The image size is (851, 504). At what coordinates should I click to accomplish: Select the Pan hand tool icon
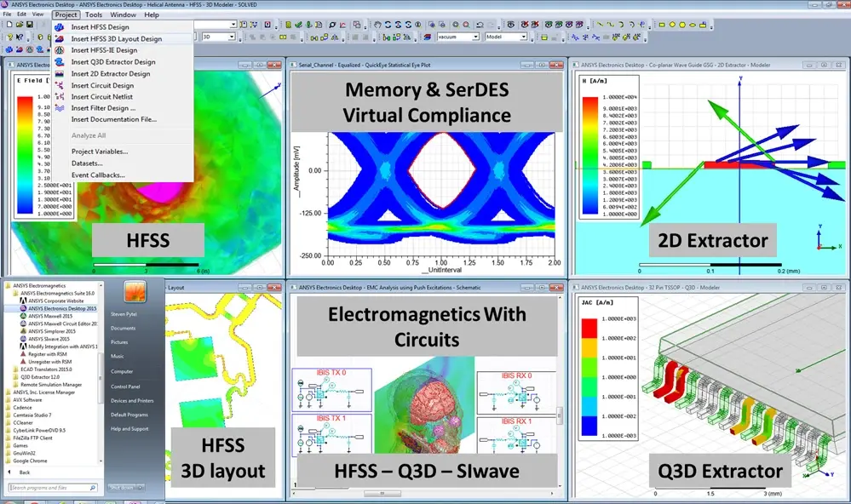[x=377, y=25]
